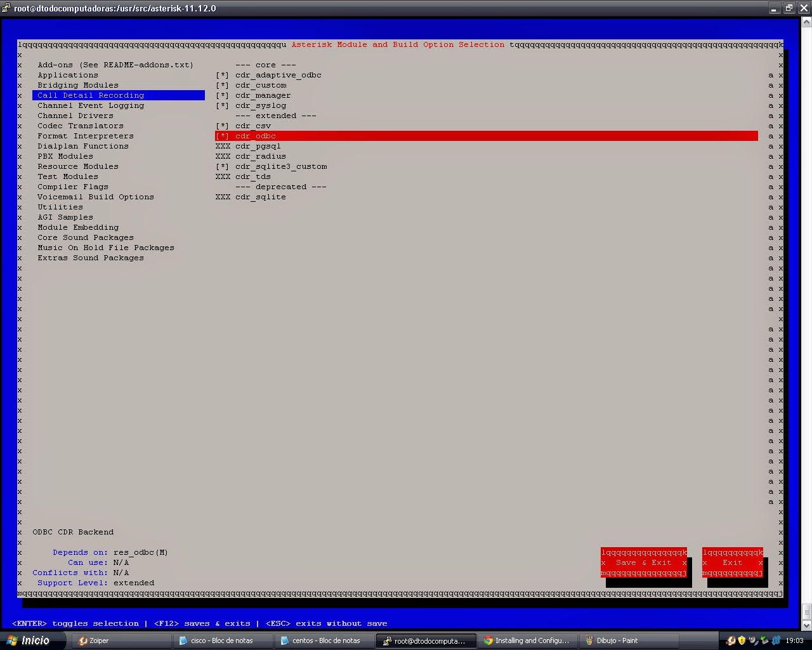Toggle cdr_manager module checkbox

pyautogui.click(x=222, y=95)
